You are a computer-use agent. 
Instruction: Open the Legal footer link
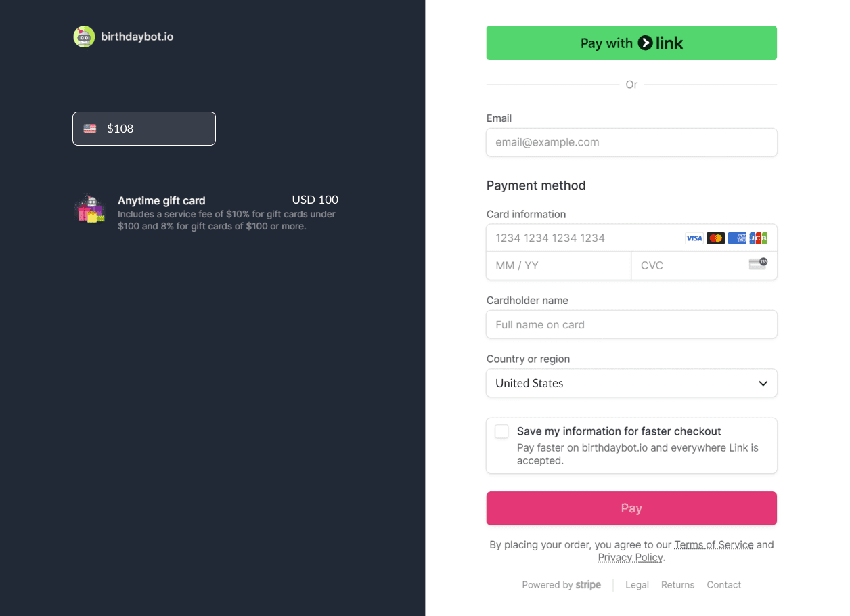pos(637,585)
